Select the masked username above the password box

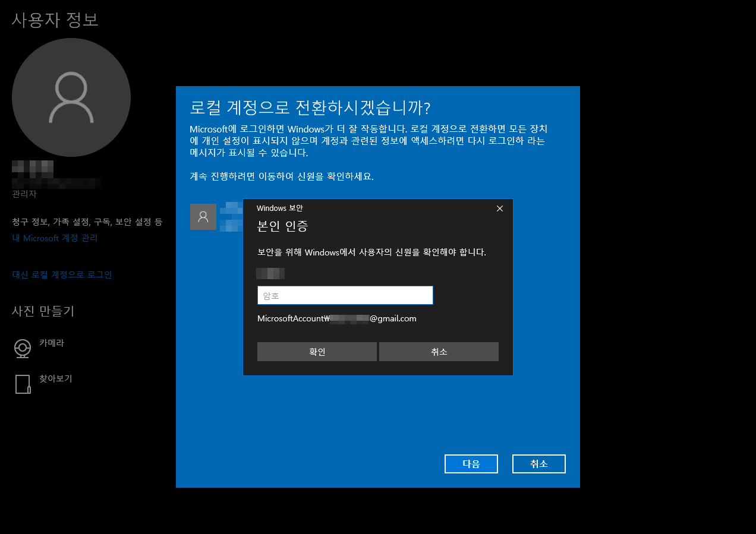coord(271,273)
